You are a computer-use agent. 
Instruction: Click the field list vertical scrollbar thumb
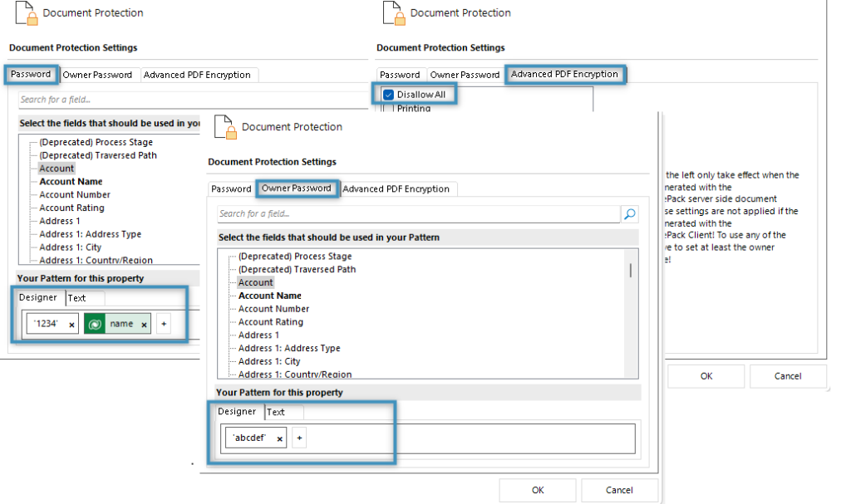(630, 270)
